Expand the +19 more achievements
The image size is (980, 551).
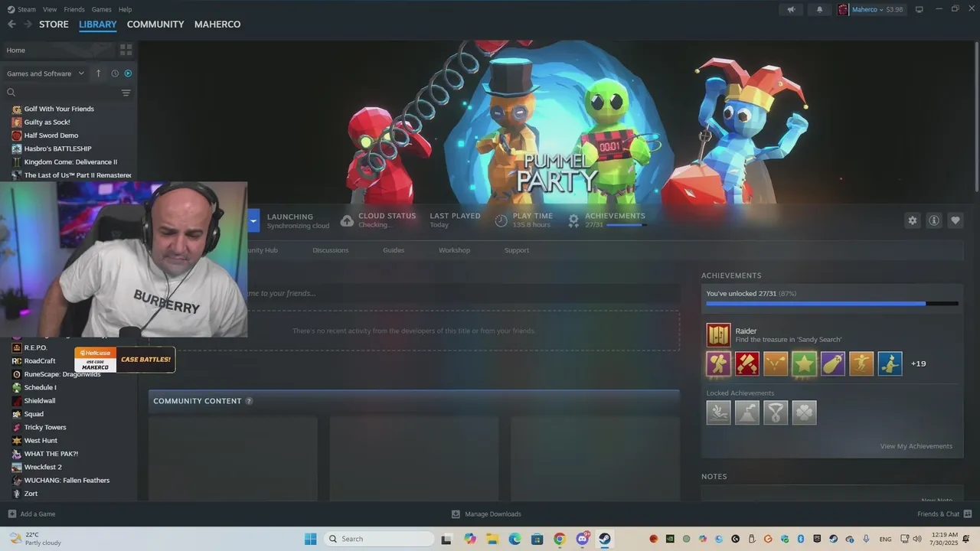pos(918,364)
